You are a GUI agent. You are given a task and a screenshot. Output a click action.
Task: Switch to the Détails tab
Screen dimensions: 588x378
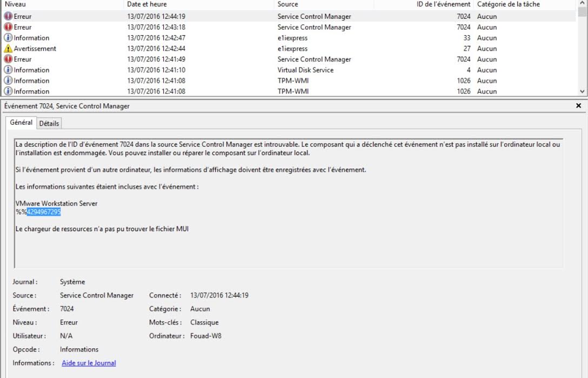click(x=49, y=123)
